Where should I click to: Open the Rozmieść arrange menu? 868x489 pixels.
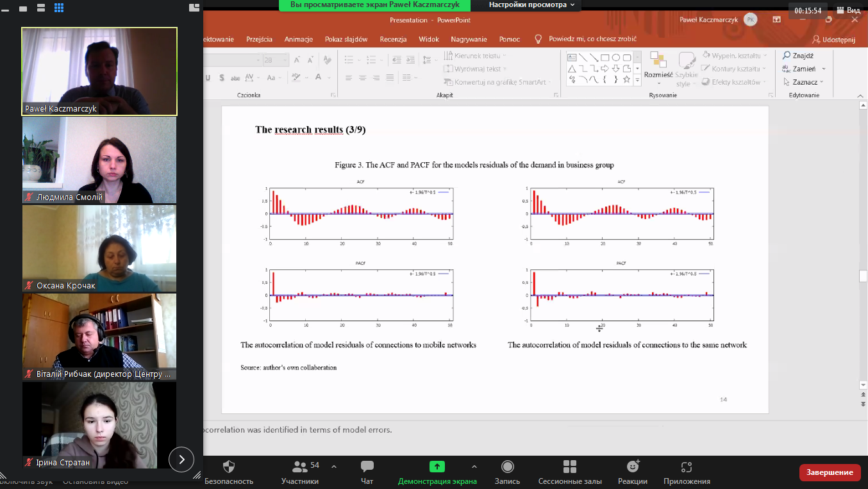click(x=658, y=67)
